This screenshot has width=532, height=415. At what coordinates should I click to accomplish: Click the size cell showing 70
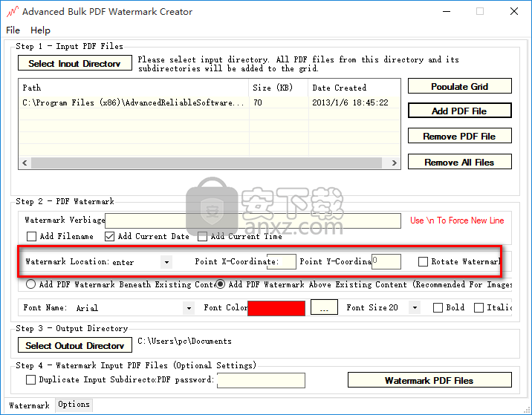(279, 102)
